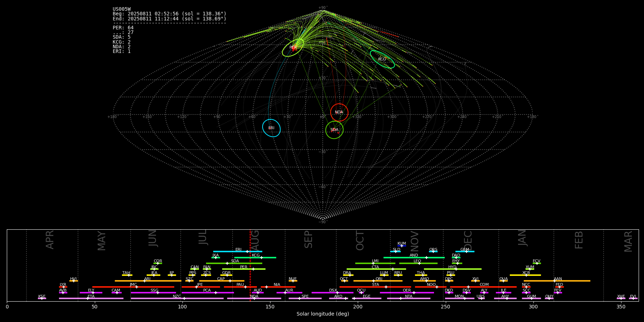Select the ETA shower bar in timeline
This screenshot has height=322, width=644.
click(91, 298)
